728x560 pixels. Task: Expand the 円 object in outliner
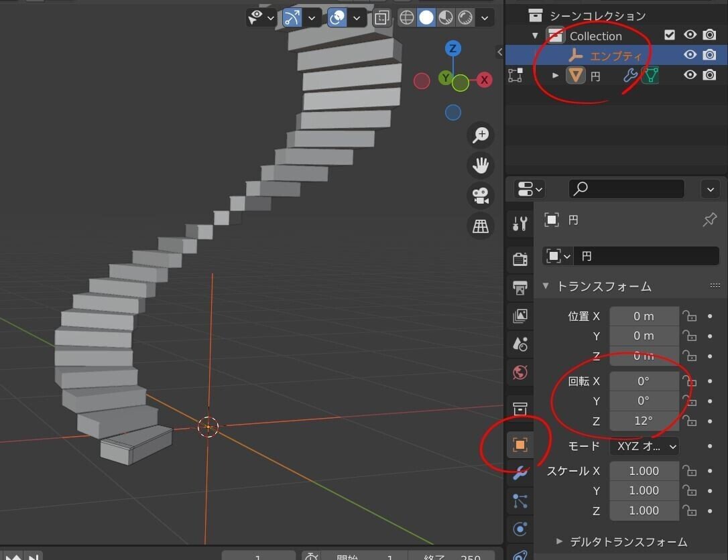555,75
